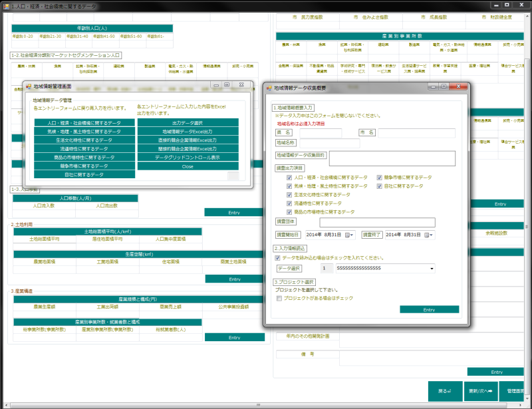
Task: Click the 工業地面積 column label
Action: [x=108, y=261]
